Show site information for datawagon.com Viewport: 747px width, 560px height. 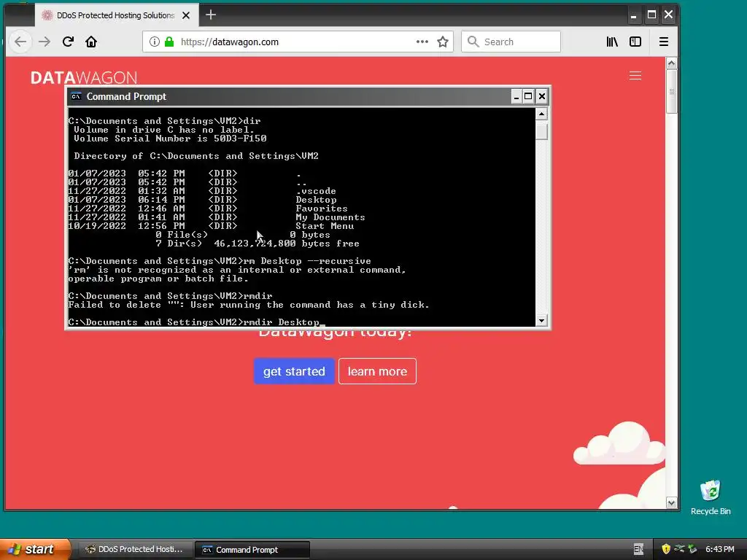coord(155,42)
